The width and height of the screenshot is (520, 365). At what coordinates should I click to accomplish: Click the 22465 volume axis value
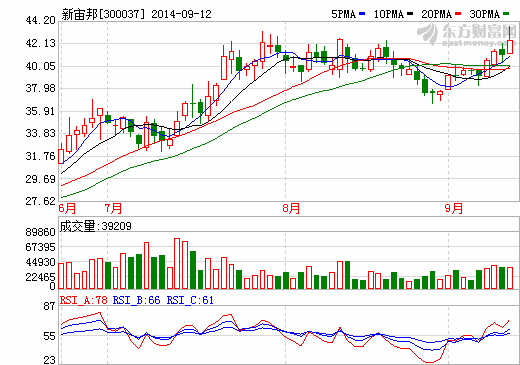pyautogui.click(x=40, y=277)
